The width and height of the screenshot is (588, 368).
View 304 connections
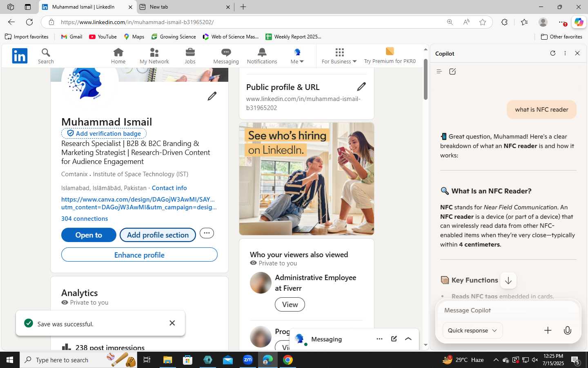85,218
